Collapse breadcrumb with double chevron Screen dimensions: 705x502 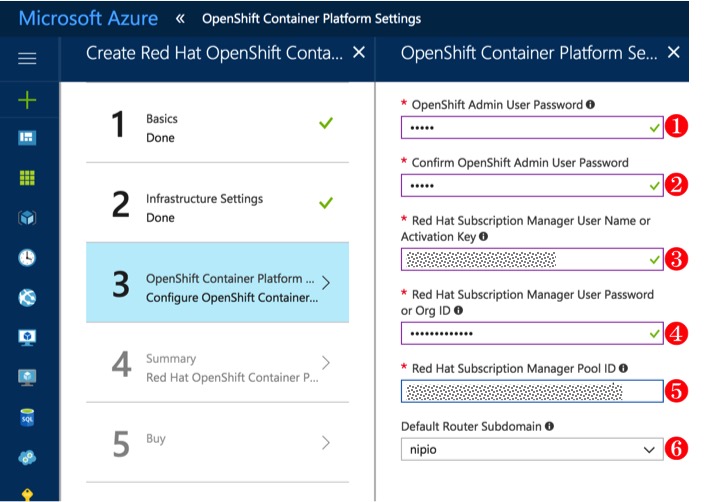click(179, 18)
